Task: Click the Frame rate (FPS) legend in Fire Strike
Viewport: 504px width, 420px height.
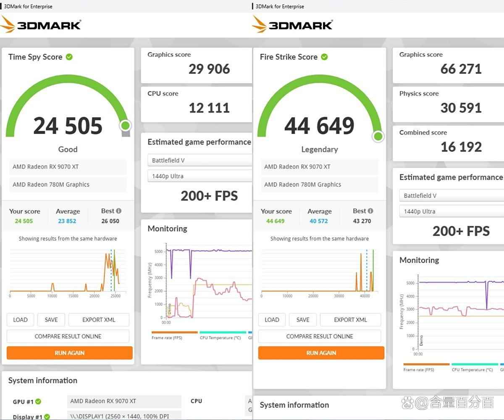Action: pos(426,367)
